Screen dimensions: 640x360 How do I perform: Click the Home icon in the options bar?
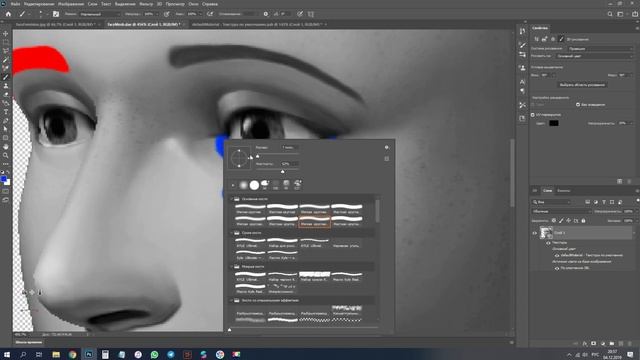(x=8, y=14)
